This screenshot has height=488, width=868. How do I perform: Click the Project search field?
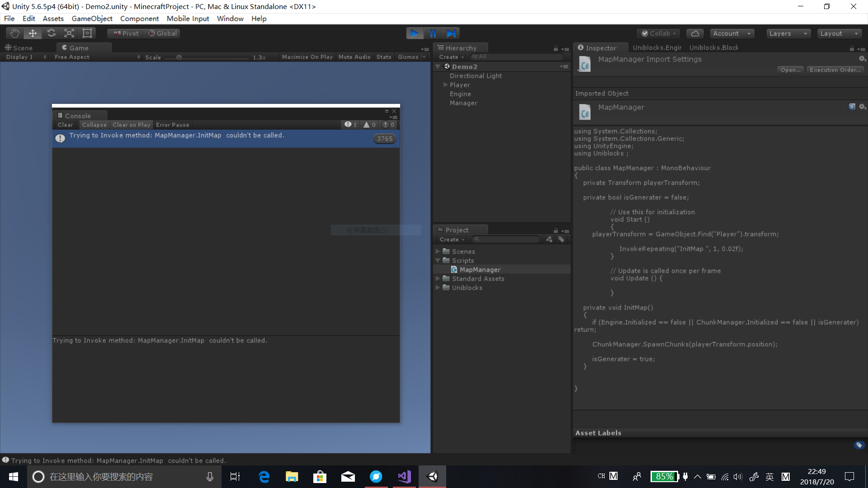tap(506, 239)
